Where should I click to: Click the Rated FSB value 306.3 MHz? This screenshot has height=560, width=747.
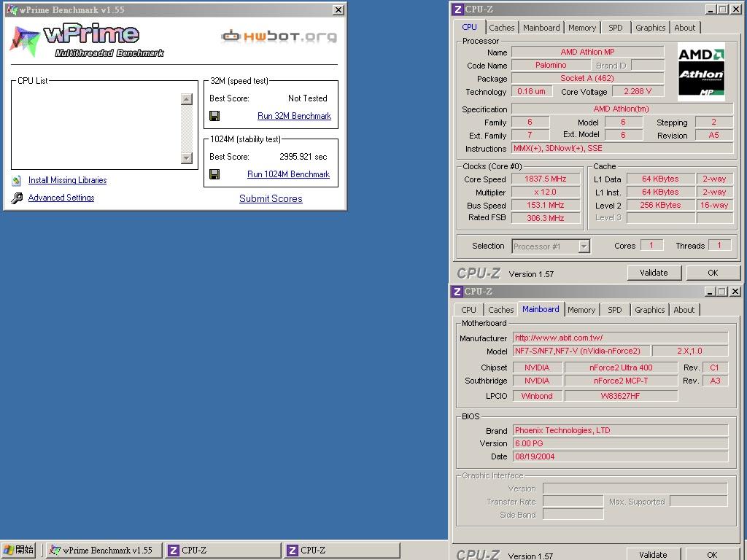coord(546,218)
